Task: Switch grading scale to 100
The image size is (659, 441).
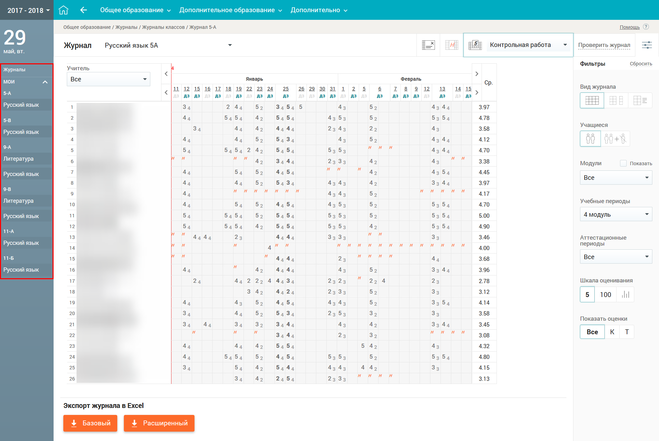Action: pos(606,294)
